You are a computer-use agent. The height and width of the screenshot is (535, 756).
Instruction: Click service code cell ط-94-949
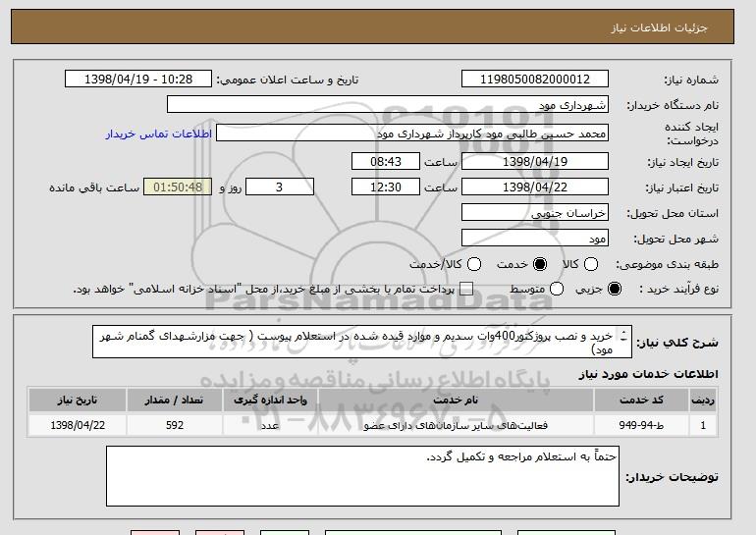tap(641, 425)
